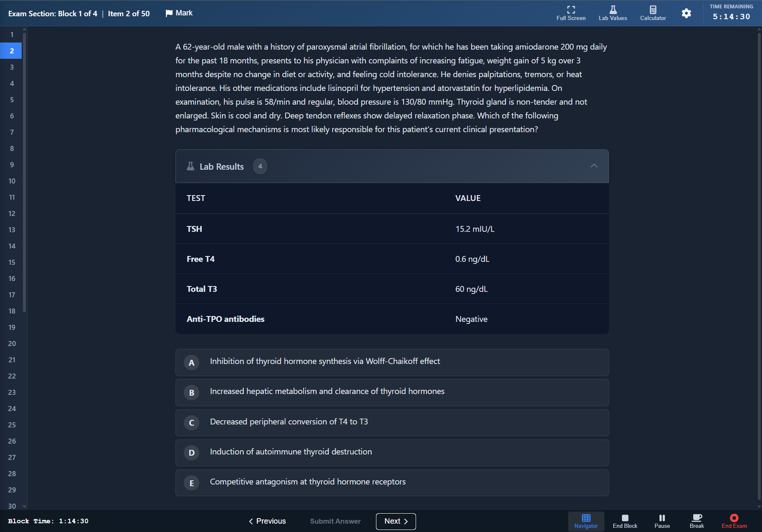762x532 pixels.
Task: Open settings gear icon
Action: coord(686,13)
